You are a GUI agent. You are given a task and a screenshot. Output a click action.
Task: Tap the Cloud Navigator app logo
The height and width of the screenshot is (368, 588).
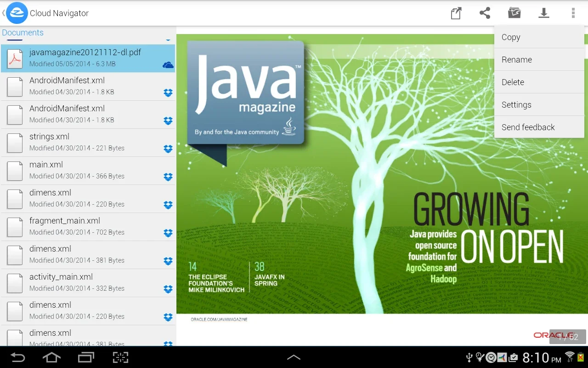point(17,13)
